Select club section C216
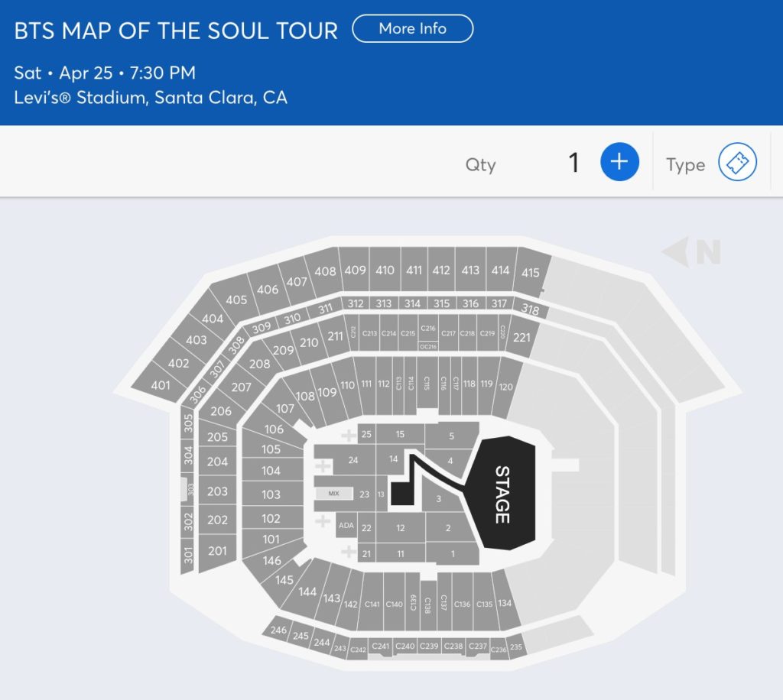783x700 pixels. 428,329
